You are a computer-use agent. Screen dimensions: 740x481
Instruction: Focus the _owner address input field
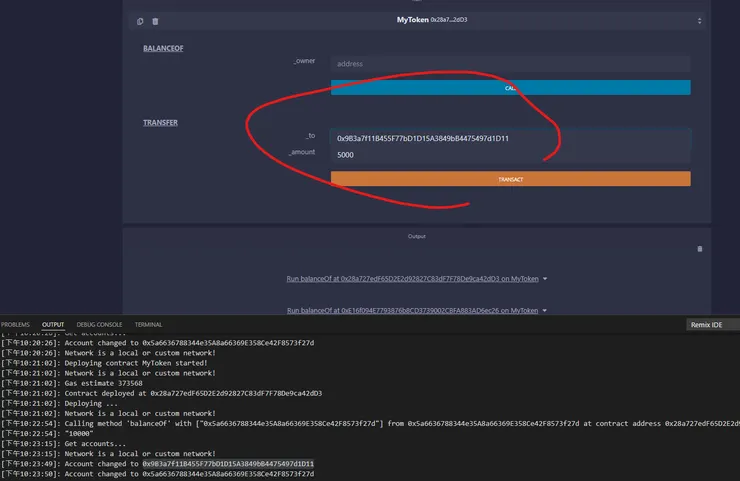(510, 63)
